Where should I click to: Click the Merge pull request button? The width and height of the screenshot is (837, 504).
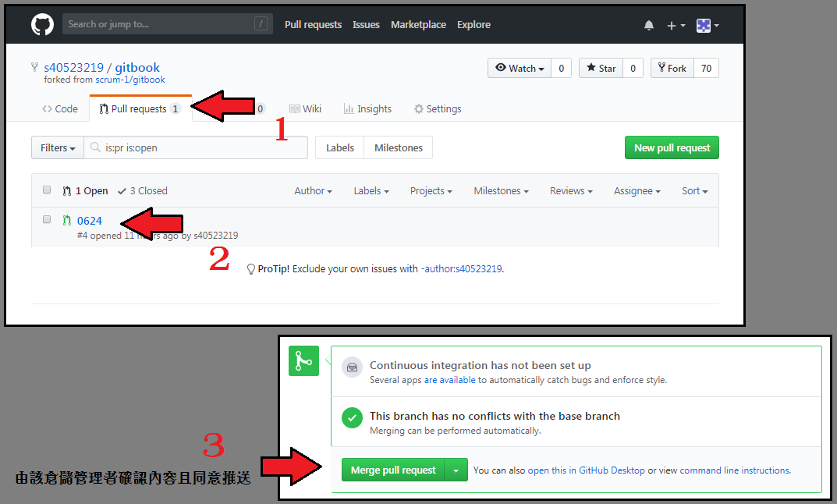[393, 470]
